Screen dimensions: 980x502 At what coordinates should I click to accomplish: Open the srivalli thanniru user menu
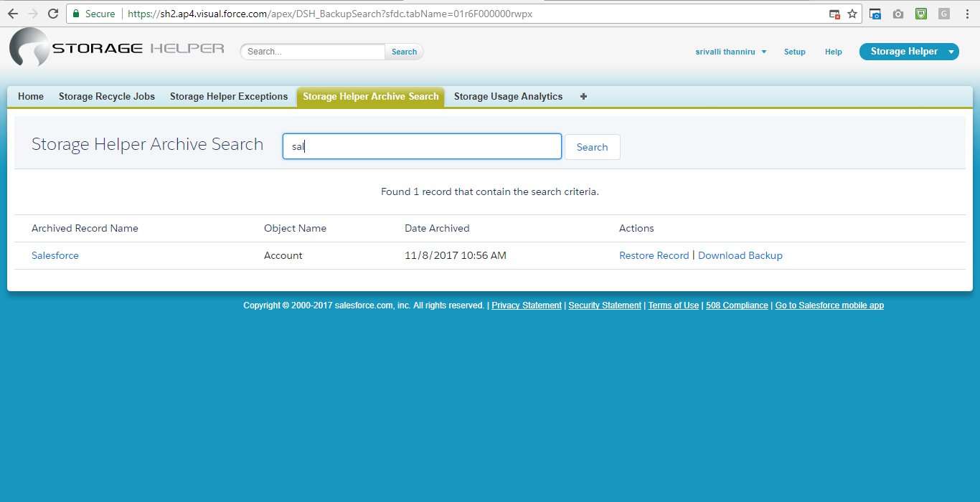(731, 52)
